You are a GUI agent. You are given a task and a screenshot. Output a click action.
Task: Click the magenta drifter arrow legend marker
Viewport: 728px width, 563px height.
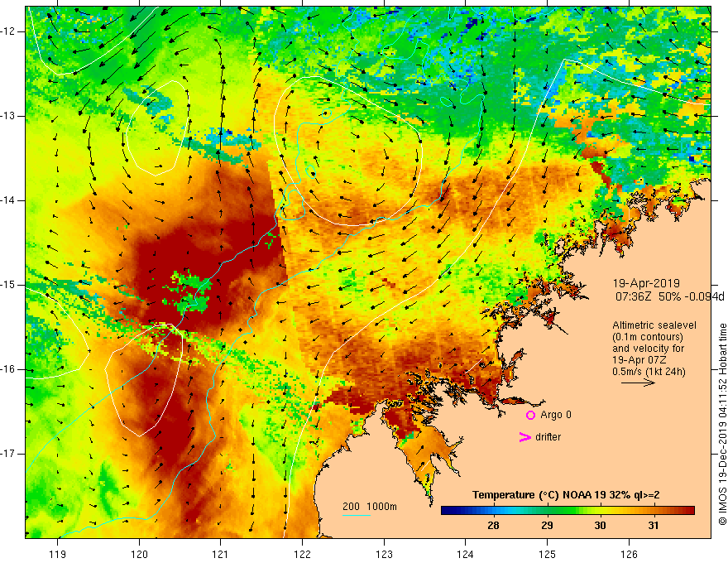click(x=524, y=437)
